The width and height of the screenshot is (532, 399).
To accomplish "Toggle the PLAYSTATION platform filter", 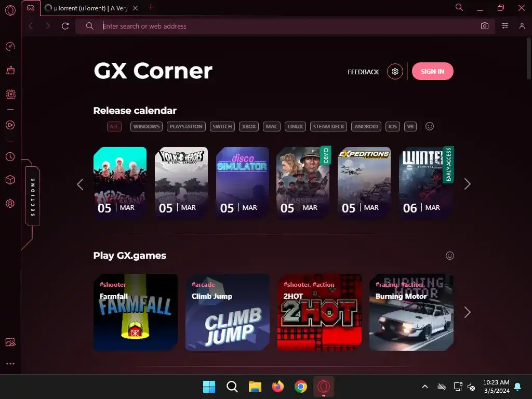I will [x=186, y=127].
